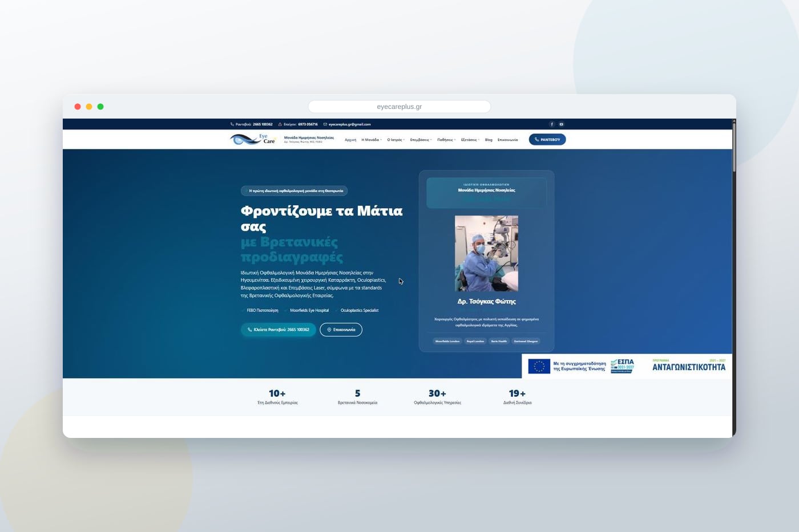Click the Eye Care logo
The image size is (799, 532).
(253, 139)
